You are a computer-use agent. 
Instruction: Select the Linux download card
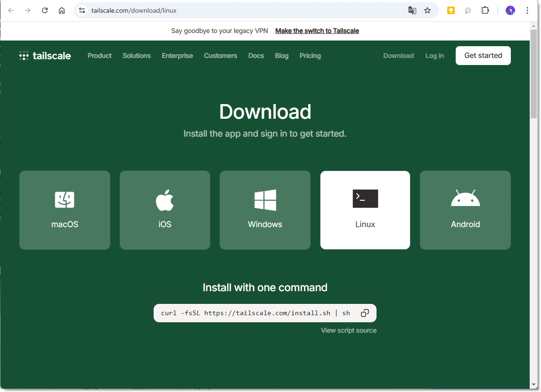(x=365, y=210)
